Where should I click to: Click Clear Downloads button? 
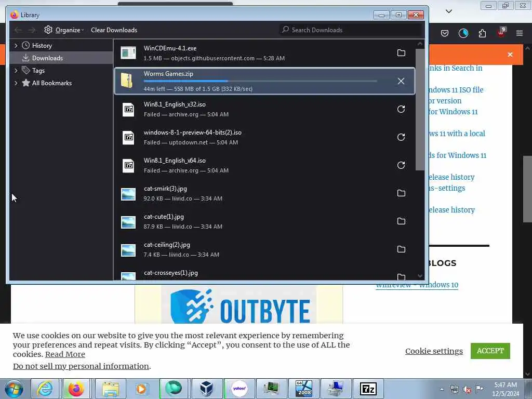[x=114, y=30]
